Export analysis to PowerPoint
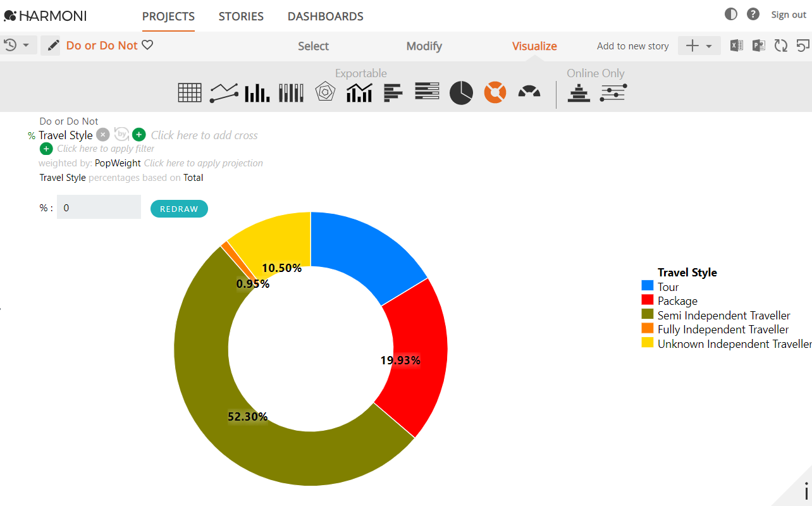 [x=759, y=46]
